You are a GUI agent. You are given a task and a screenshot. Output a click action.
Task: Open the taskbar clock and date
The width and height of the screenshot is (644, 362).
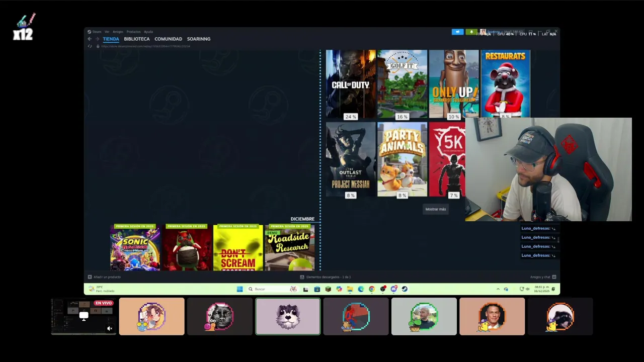click(541, 289)
